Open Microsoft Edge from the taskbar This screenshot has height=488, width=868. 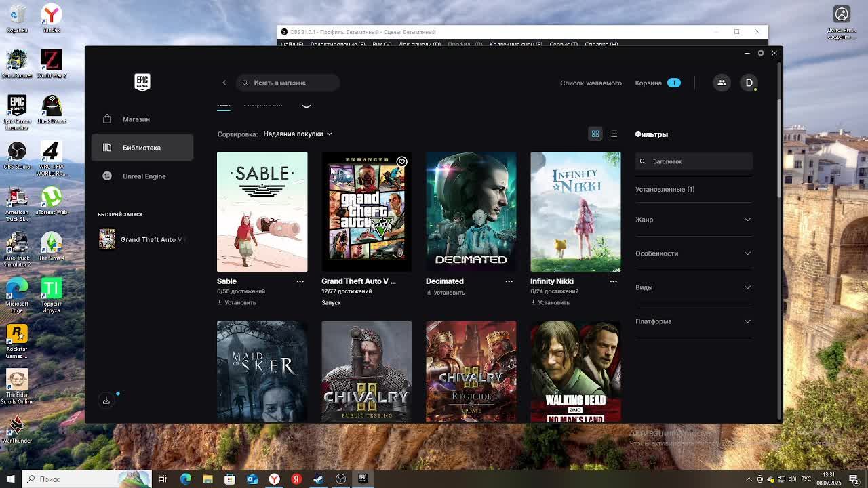pos(185,479)
